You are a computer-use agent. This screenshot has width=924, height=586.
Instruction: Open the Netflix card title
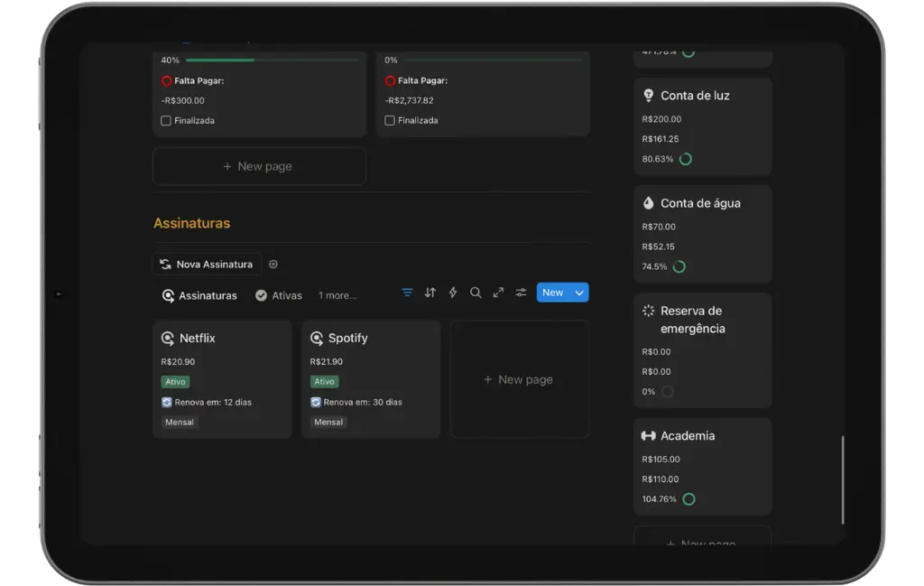(x=198, y=338)
